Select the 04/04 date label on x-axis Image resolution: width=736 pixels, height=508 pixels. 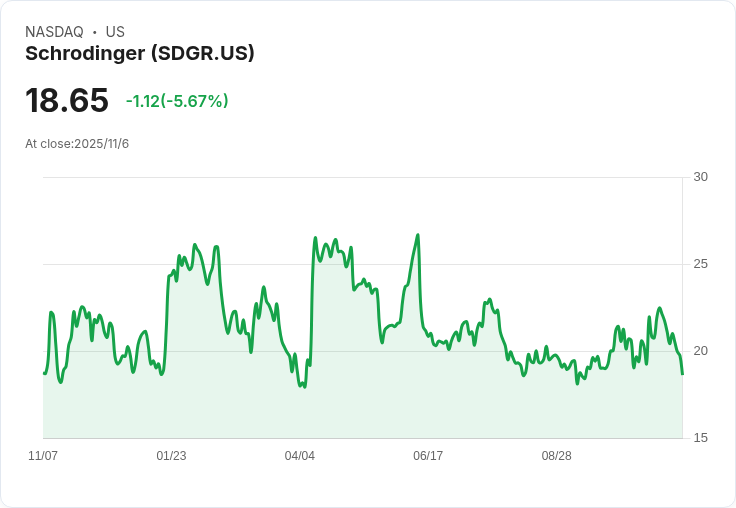point(299,455)
